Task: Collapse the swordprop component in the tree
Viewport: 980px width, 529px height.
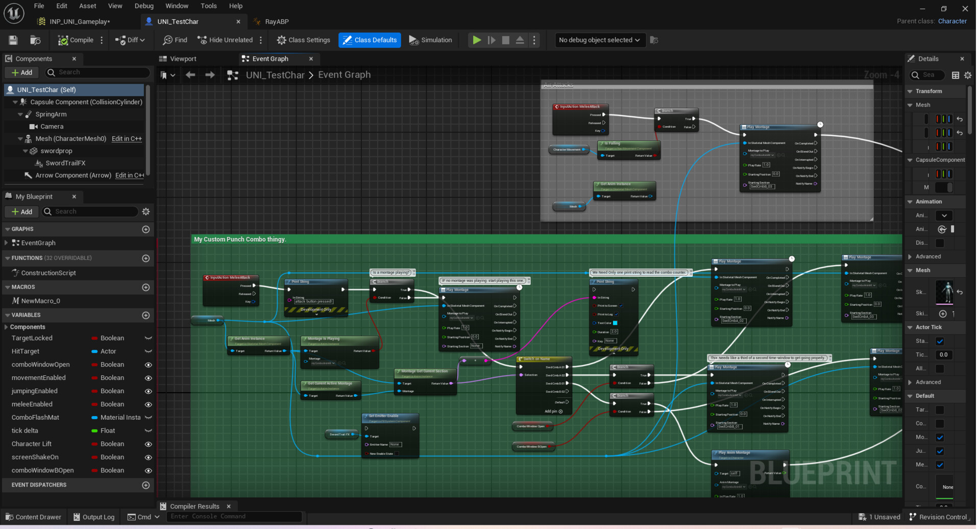Action: 24,151
